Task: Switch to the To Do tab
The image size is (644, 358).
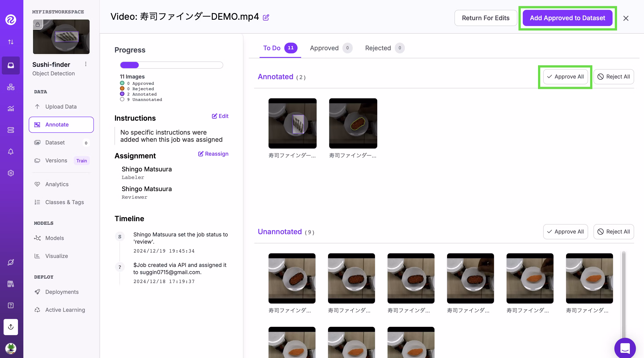Action: pyautogui.click(x=280, y=48)
